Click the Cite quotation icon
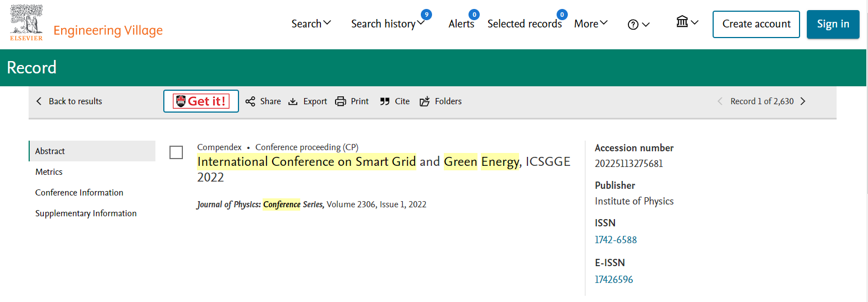Viewport: 868px width, 302px height. coord(385,101)
